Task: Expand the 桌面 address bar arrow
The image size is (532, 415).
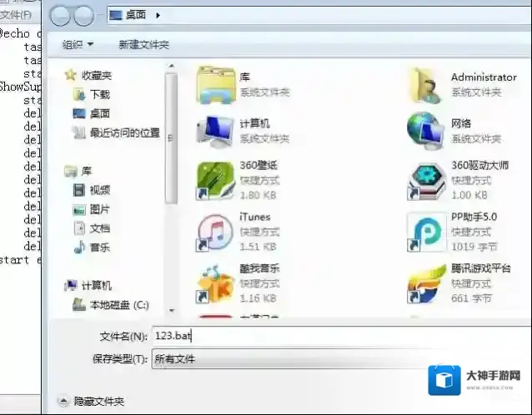Action: click(158, 15)
